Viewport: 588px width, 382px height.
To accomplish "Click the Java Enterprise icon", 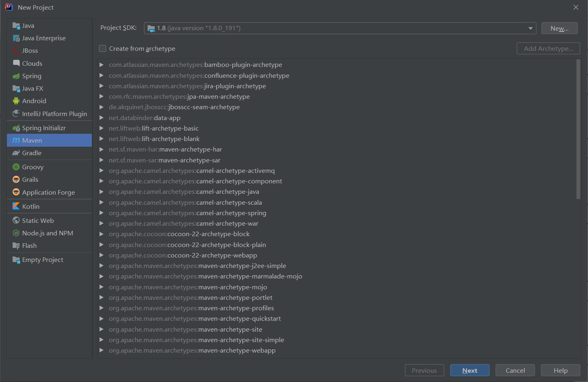I will (x=16, y=38).
